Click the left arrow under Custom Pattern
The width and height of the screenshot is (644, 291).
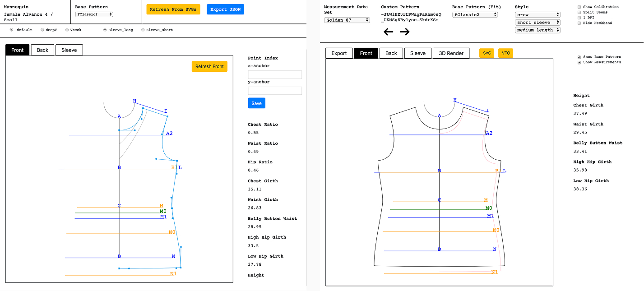(388, 32)
